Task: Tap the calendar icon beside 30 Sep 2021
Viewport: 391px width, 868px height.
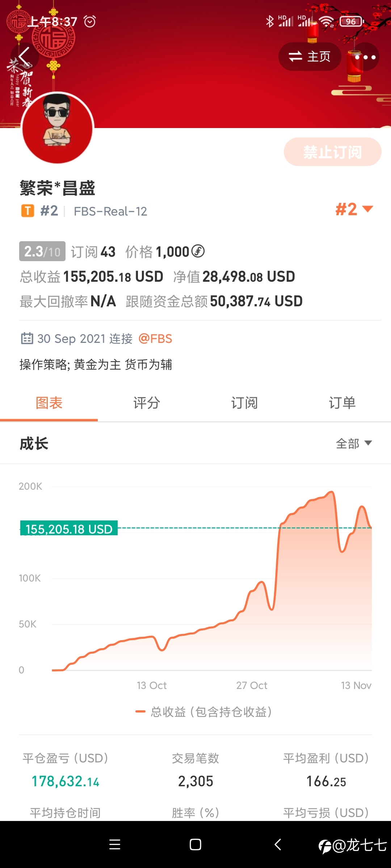Action: tap(27, 339)
